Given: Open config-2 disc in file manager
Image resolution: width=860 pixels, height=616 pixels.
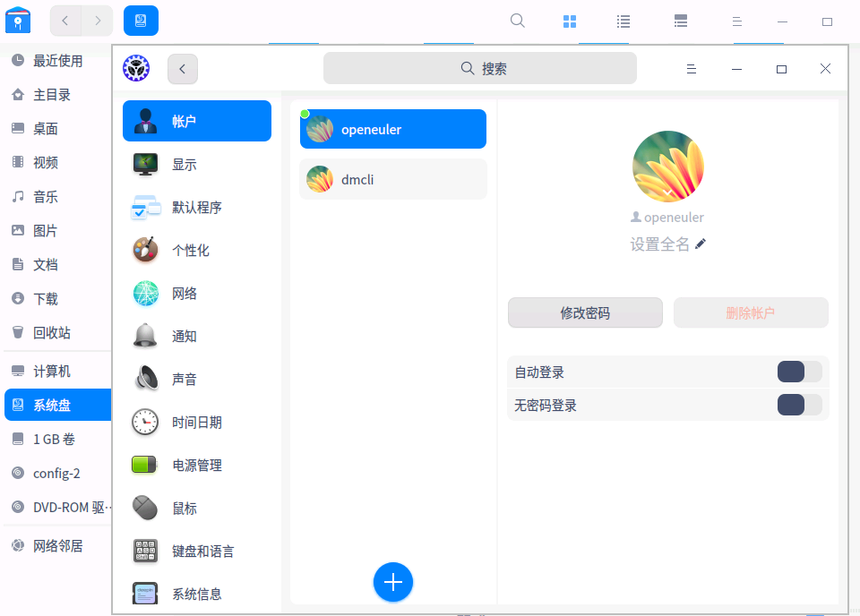Looking at the screenshot, I should tap(57, 473).
